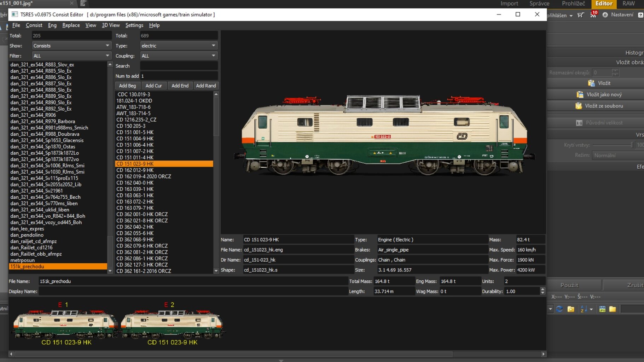Click the Nastavení gear icon
Screen dimensions: 644x362
(605, 15)
